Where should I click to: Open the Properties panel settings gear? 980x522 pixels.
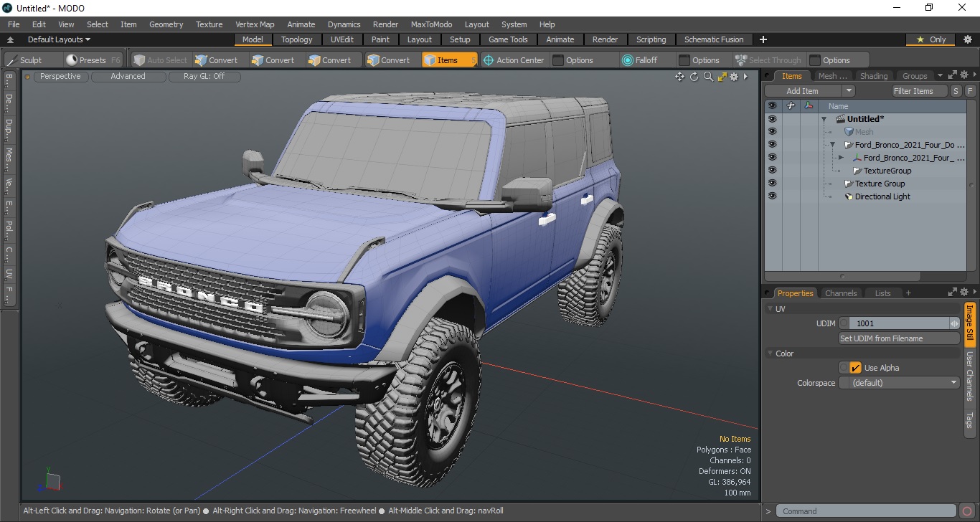[x=964, y=293]
